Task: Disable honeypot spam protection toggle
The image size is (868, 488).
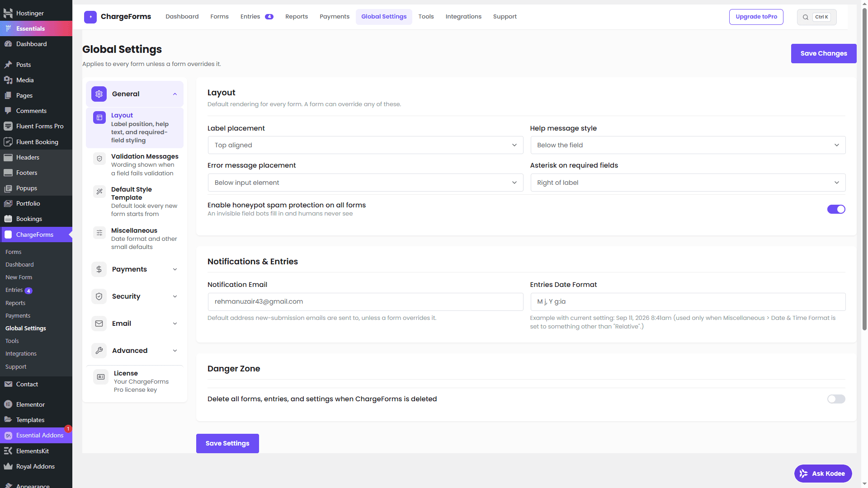Action: tap(836, 209)
